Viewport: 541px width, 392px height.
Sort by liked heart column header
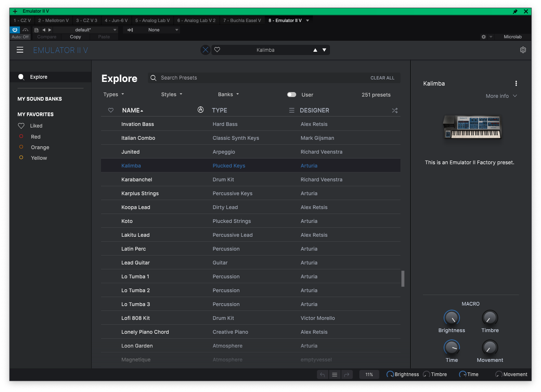110,110
